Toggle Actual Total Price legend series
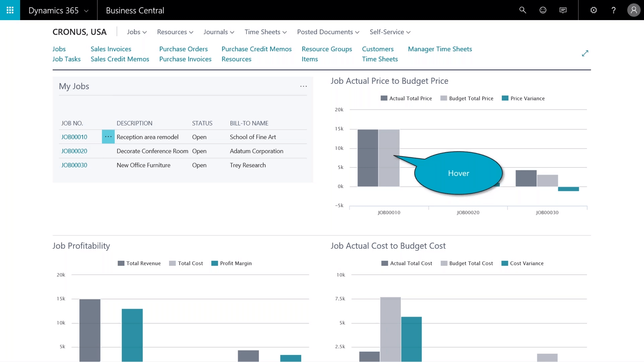Image resolution: width=644 pixels, height=362 pixels. pyautogui.click(x=406, y=98)
